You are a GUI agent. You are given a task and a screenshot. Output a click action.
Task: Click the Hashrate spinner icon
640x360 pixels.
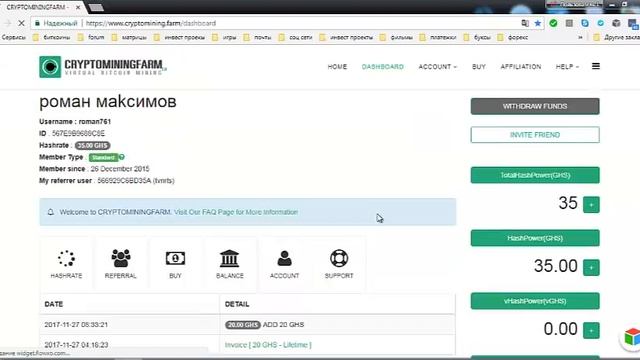pos(66,258)
